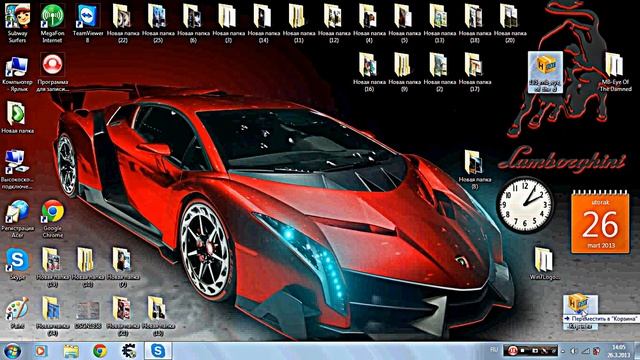The width and height of the screenshot is (640, 360).
Task: Pause recording with red round button
Action: pyautogui.click(x=513, y=351)
